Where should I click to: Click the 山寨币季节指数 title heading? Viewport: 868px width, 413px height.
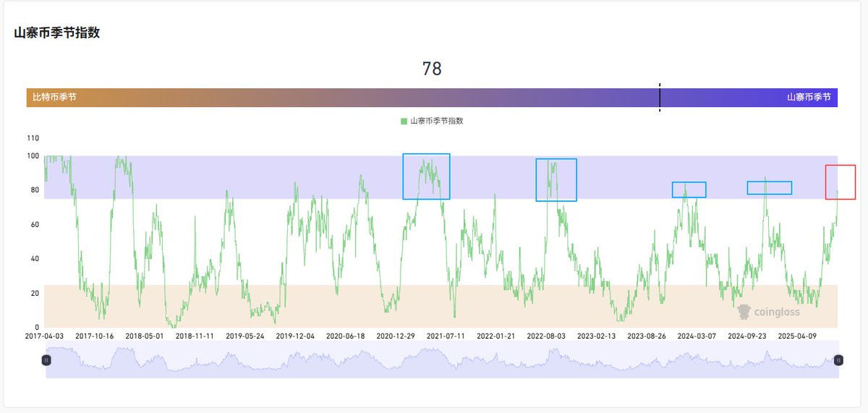click(x=56, y=33)
